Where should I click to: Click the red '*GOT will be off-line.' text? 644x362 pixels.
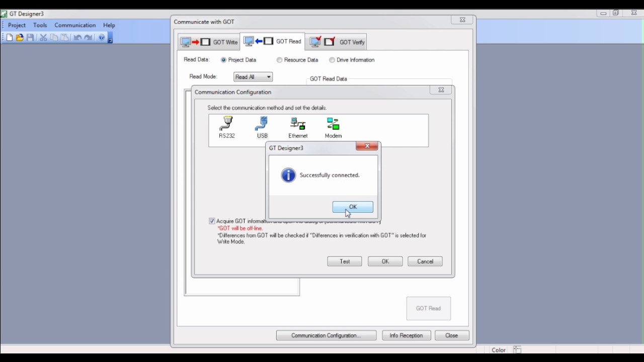coord(240,228)
